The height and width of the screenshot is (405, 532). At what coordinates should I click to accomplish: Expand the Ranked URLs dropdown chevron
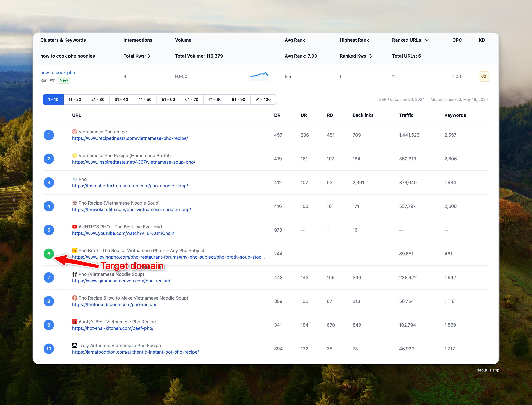pyautogui.click(x=427, y=40)
